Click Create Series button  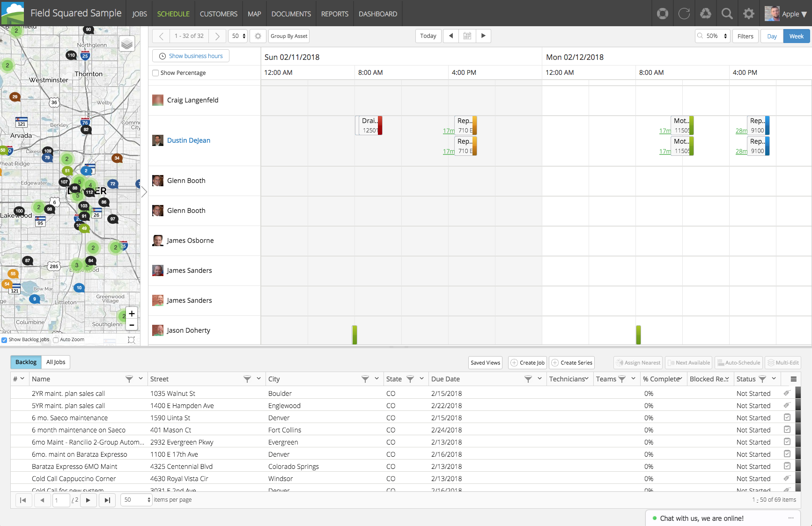(x=572, y=363)
